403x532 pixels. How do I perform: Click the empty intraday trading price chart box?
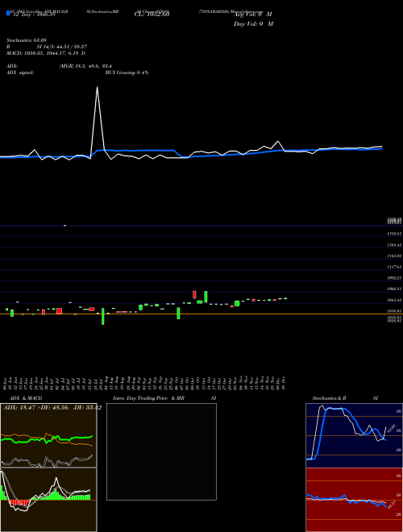click(x=161, y=451)
